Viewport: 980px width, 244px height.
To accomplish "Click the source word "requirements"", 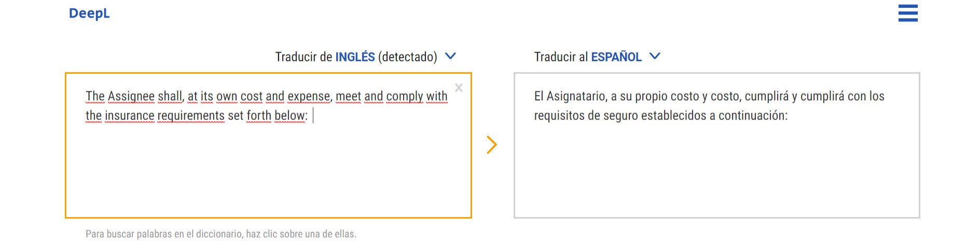I will point(191,115).
